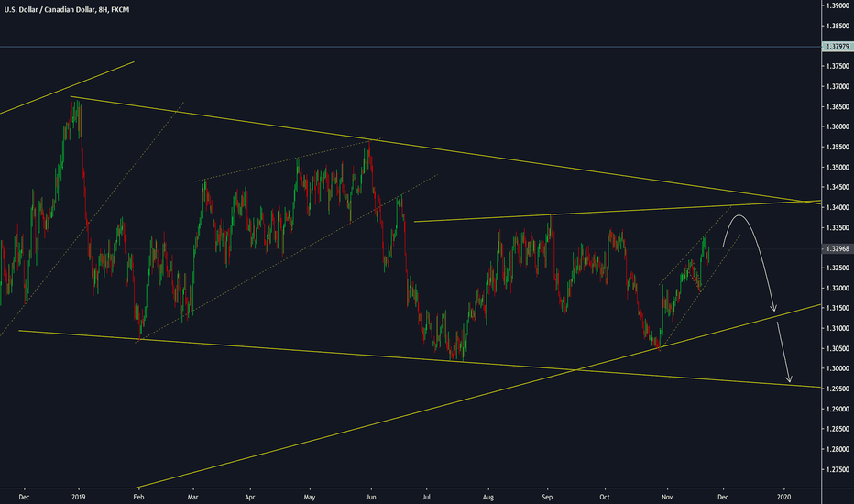Image resolution: width=854 pixels, height=504 pixels.
Task: Click the 1.34000 price scale label
Action: click(x=835, y=208)
